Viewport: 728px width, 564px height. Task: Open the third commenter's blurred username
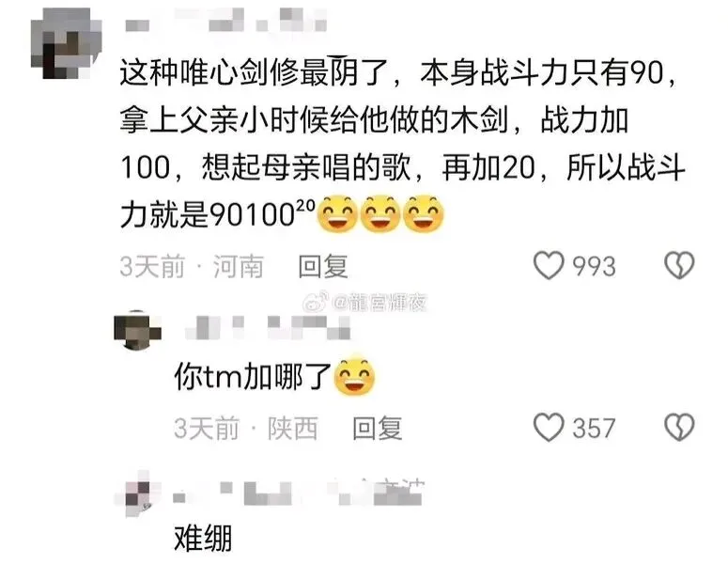(298, 493)
